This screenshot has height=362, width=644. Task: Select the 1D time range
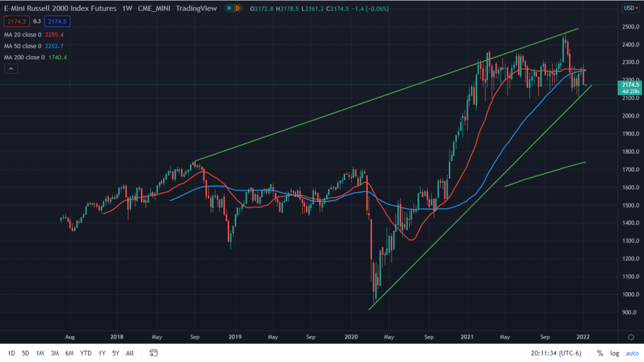[x=11, y=353]
